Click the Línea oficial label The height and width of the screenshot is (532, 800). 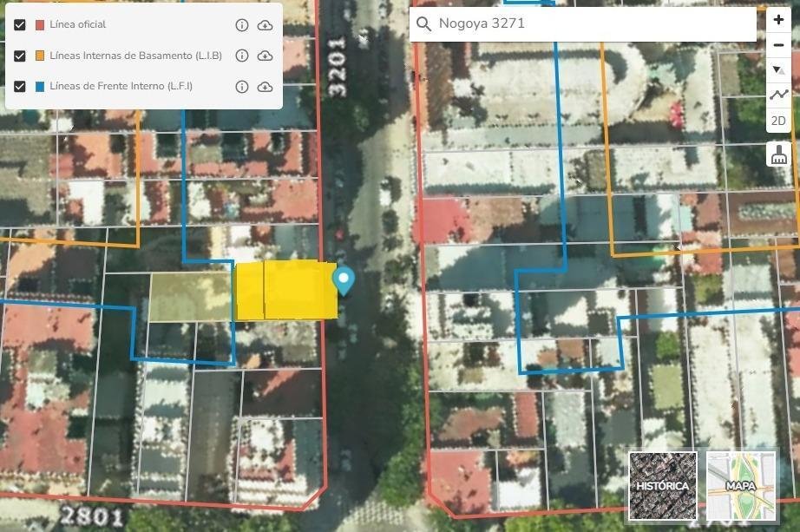[x=77, y=24]
